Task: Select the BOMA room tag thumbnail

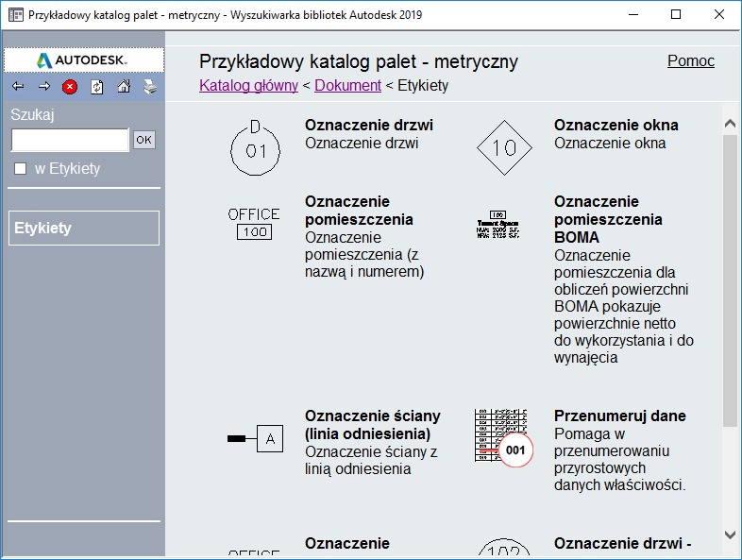Action: (x=497, y=225)
